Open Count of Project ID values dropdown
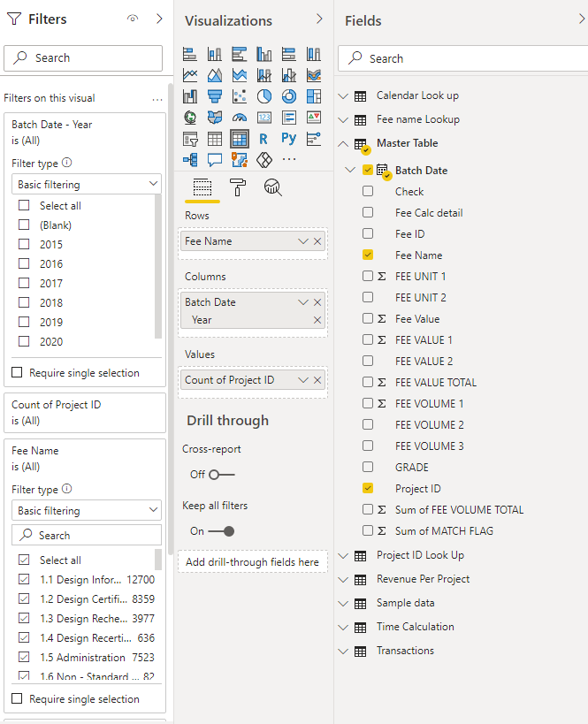This screenshot has width=588, height=724. [303, 380]
